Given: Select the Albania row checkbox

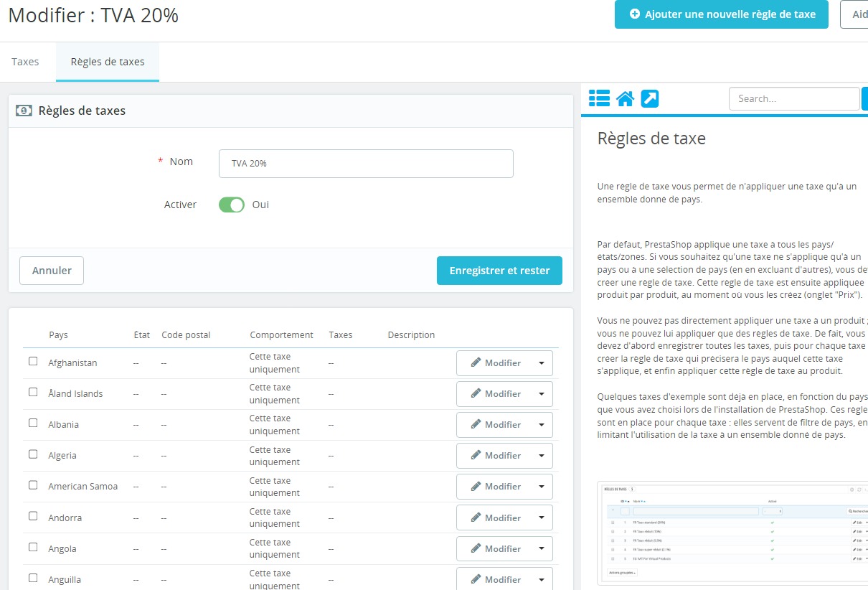Looking at the screenshot, I should point(33,423).
